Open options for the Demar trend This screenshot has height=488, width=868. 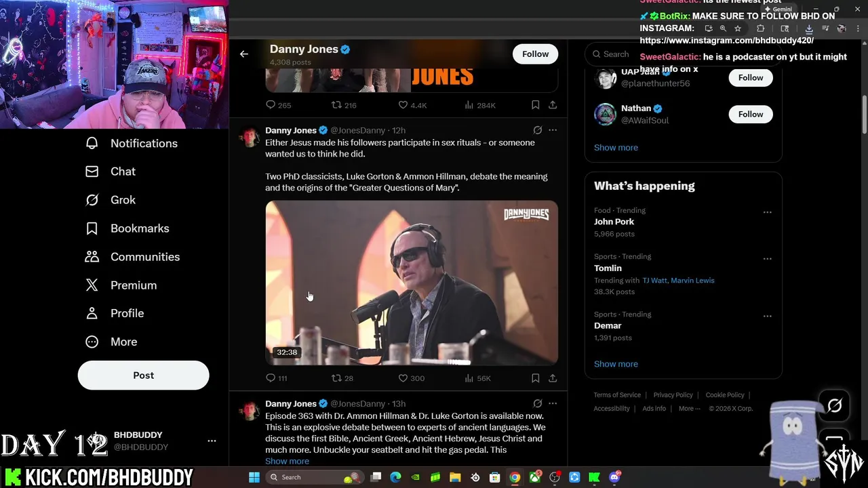coord(767,316)
